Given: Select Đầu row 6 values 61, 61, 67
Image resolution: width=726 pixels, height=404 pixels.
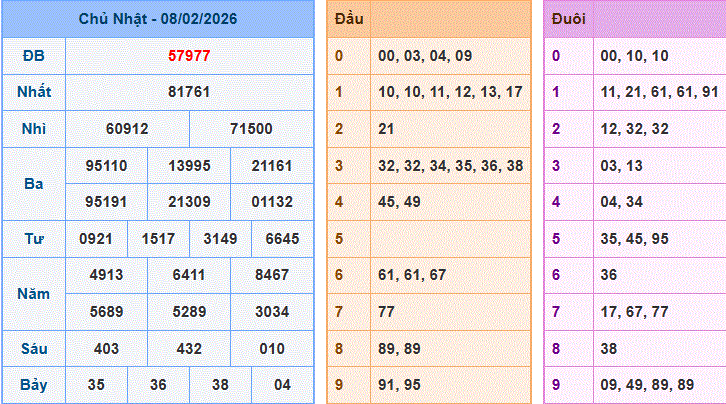Looking at the screenshot, I should click(x=412, y=275).
